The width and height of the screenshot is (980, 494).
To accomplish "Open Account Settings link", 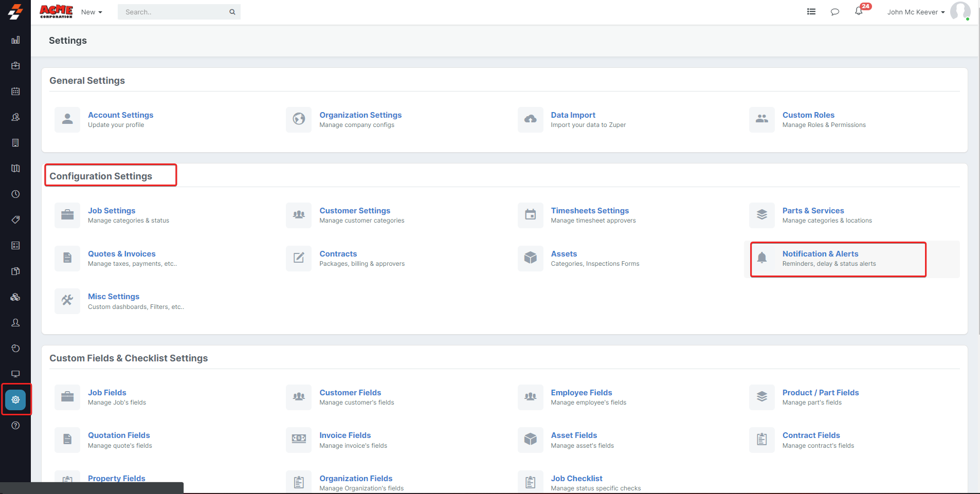I will tap(120, 115).
